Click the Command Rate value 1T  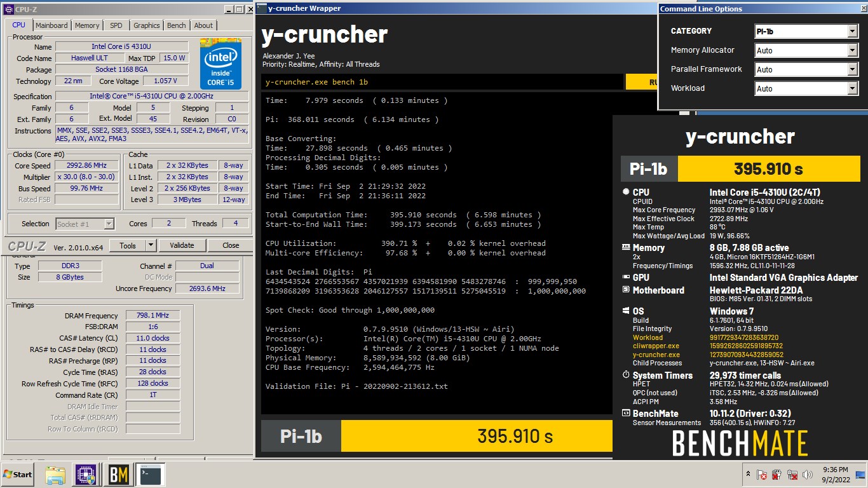(x=153, y=395)
